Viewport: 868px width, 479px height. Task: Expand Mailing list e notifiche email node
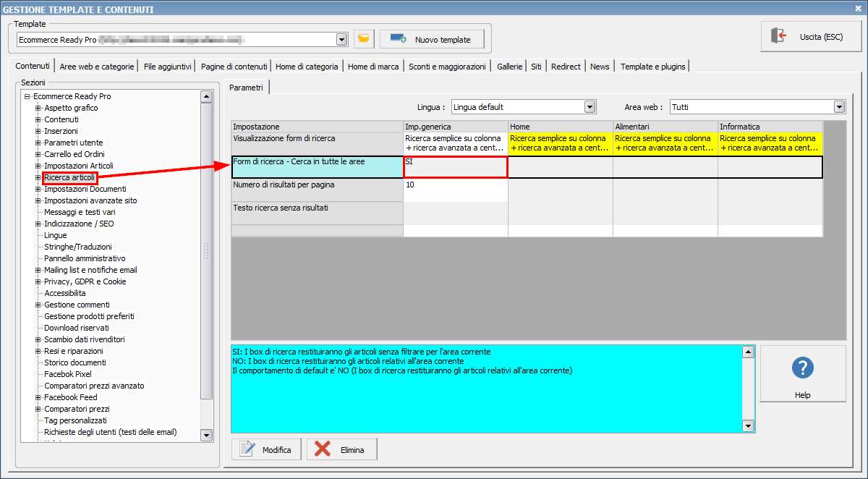pyautogui.click(x=38, y=270)
